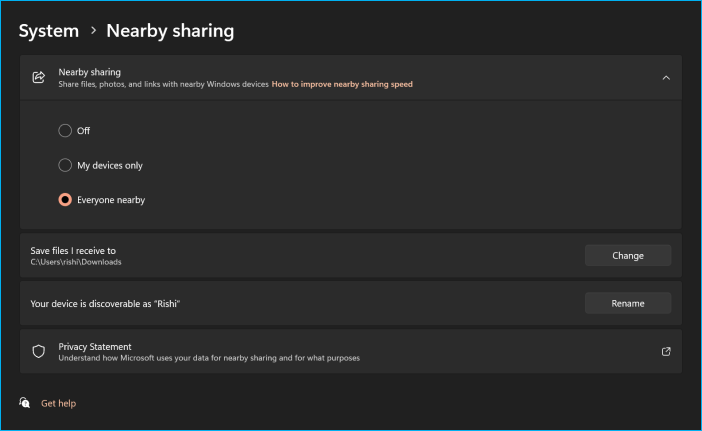The height and width of the screenshot is (431, 702).
Task: Click the Nearby sharing page title
Action: pos(171,31)
